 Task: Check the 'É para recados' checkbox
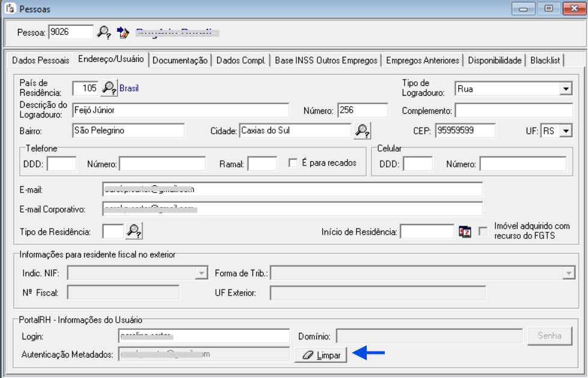tap(293, 163)
